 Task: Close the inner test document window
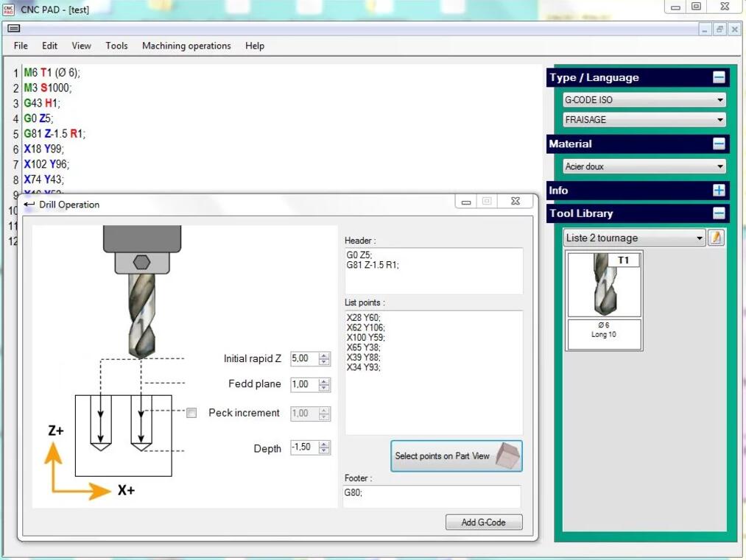pyautogui.click(x=734, y=29)
